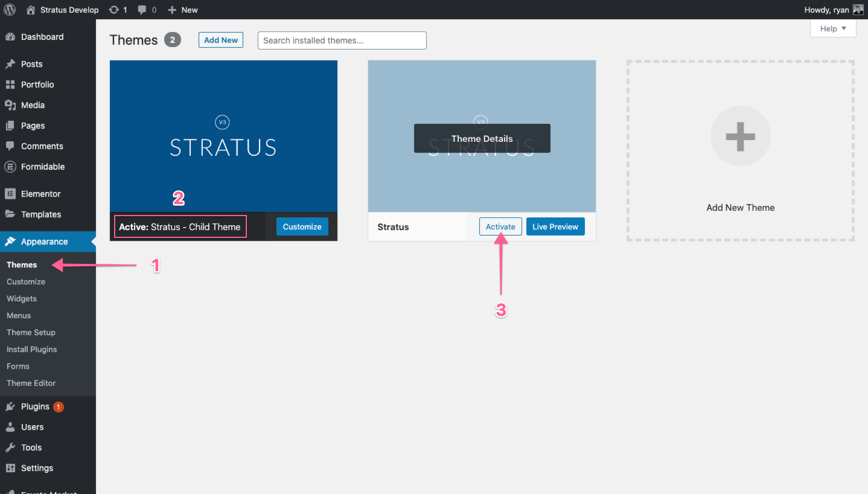Click the Templates folder icon
This screenshot has width=868, height=494.
tap(10, 214)
